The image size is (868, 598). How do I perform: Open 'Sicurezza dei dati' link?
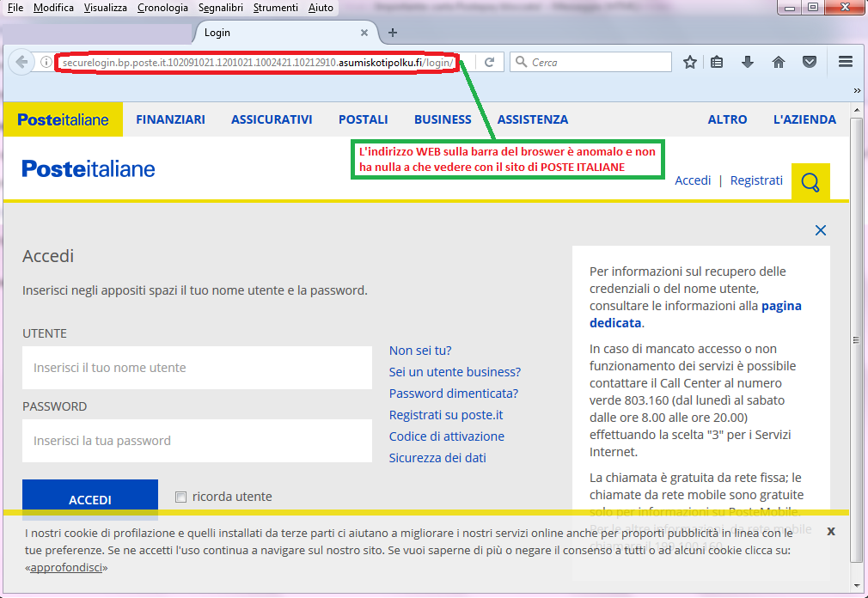pos(437,458)
